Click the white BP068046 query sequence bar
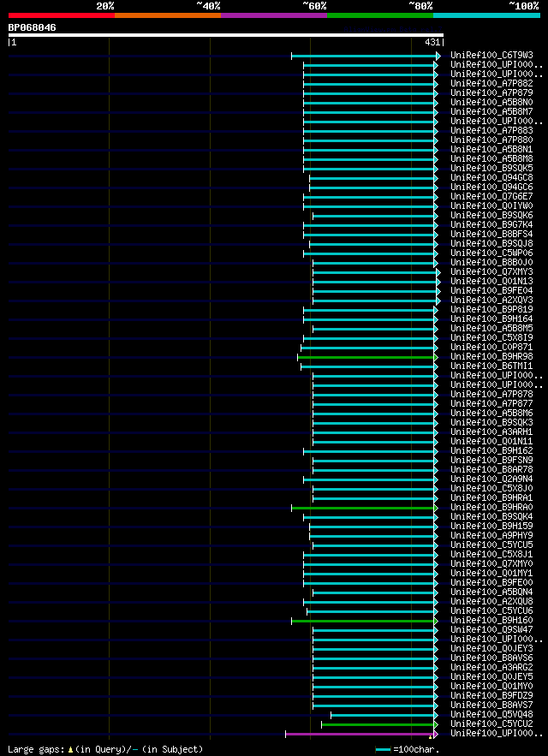This screenshot has width=548, height=756. point(226,35)
